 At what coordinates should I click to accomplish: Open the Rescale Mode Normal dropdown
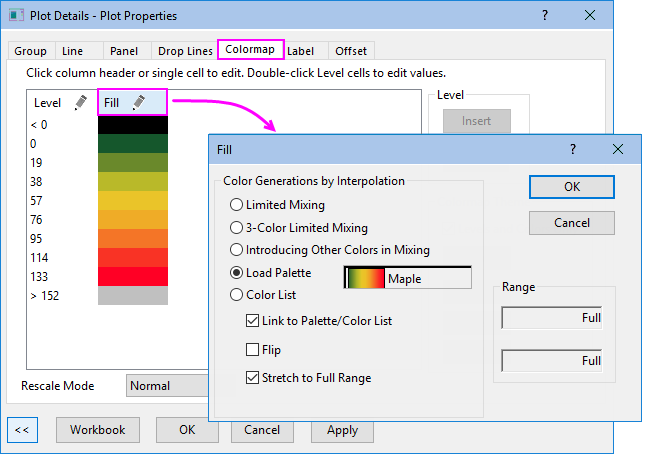166,385
